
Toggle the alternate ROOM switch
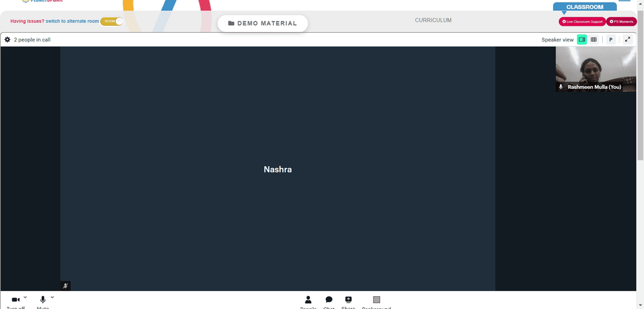112,21
